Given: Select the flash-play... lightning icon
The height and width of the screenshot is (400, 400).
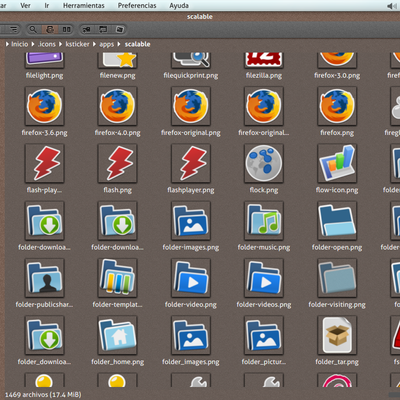Looking at the screenshot, I should coord(44,163).
